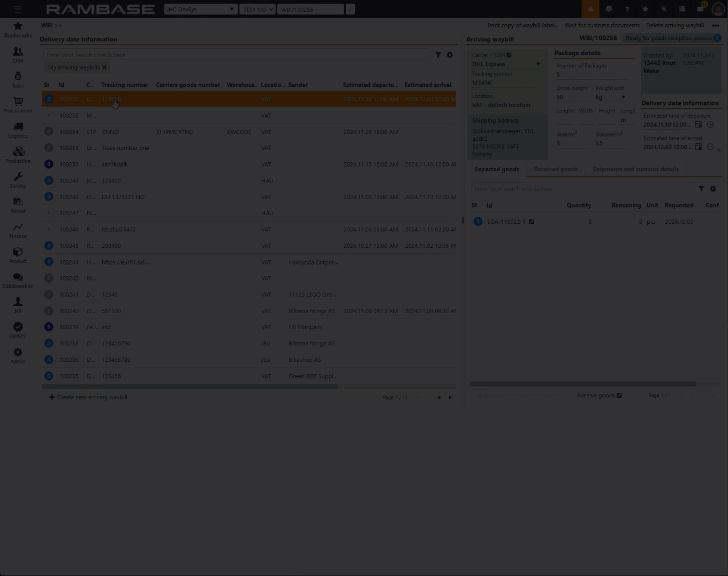
Task: Remove the My arriving waybills filter
Action: pos(104,67)
